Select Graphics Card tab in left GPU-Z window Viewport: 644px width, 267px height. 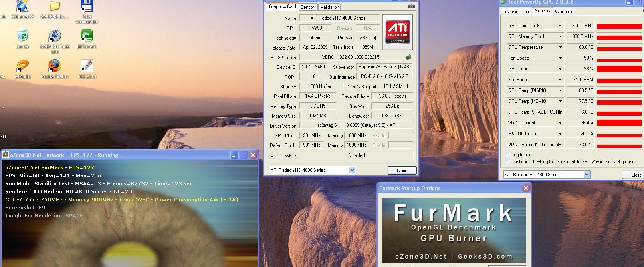282,6
